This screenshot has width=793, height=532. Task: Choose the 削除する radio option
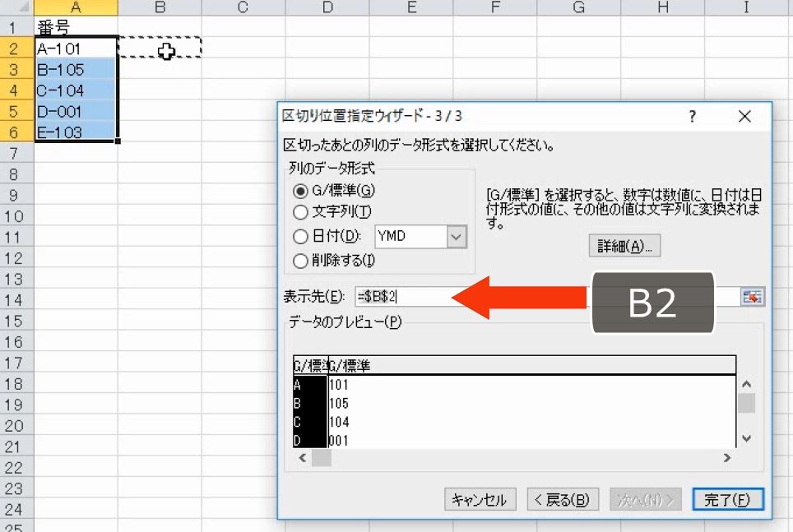coord(299,261)
